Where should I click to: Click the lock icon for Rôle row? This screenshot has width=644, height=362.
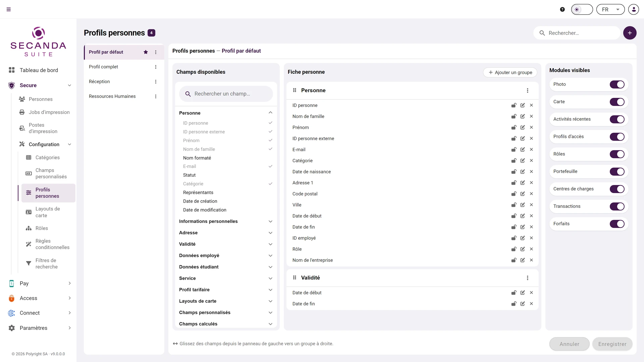pyautogui.click(x=514, y=249)
